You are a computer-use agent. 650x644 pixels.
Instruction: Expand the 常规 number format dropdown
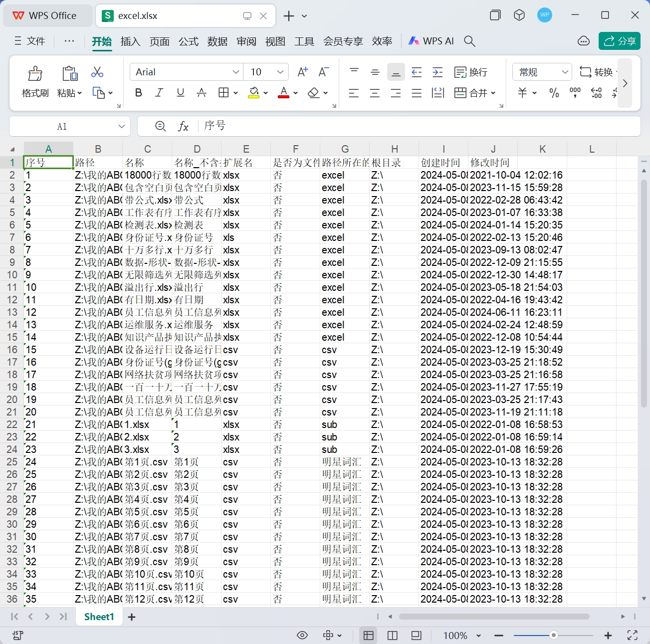(564, 72)
